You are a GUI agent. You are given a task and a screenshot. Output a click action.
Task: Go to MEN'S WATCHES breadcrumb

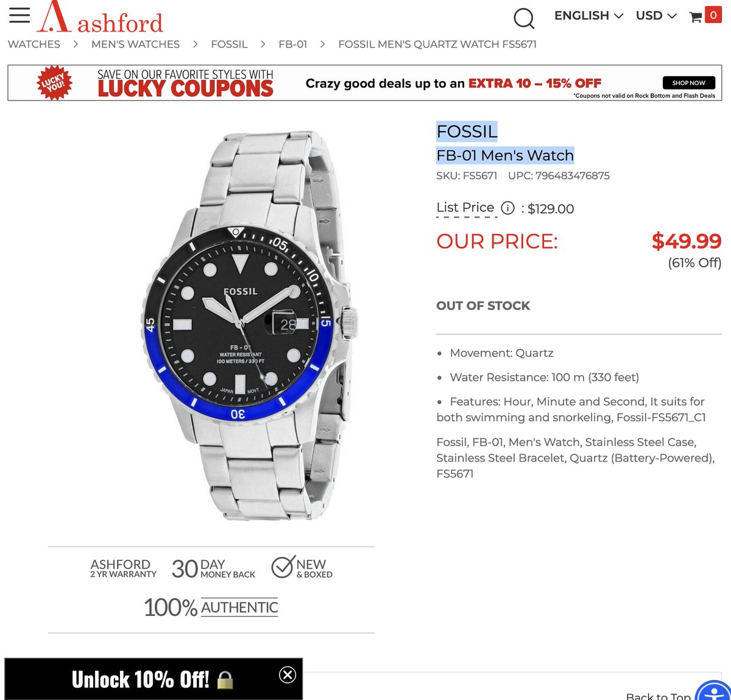[135, 44]
